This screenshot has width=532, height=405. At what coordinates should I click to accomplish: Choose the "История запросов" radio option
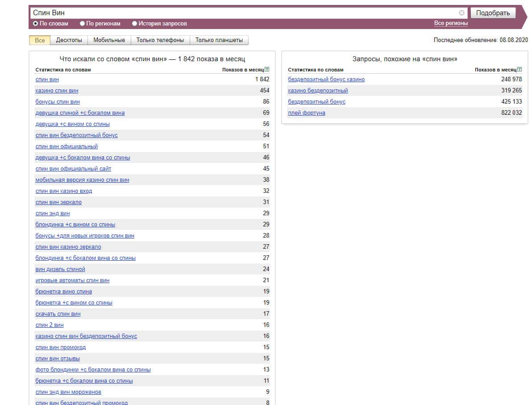point(135,24)
